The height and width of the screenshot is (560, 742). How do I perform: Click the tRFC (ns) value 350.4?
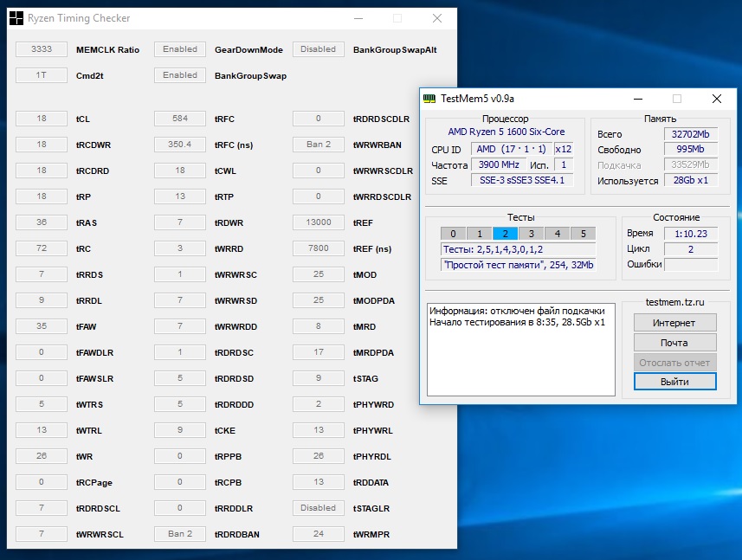point(180,145)
